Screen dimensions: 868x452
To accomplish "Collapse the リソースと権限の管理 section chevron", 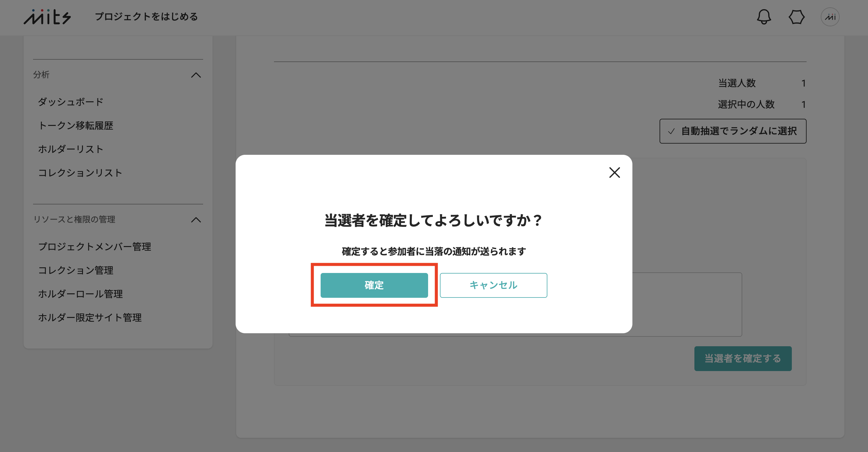I will click(x=196, y=220).
